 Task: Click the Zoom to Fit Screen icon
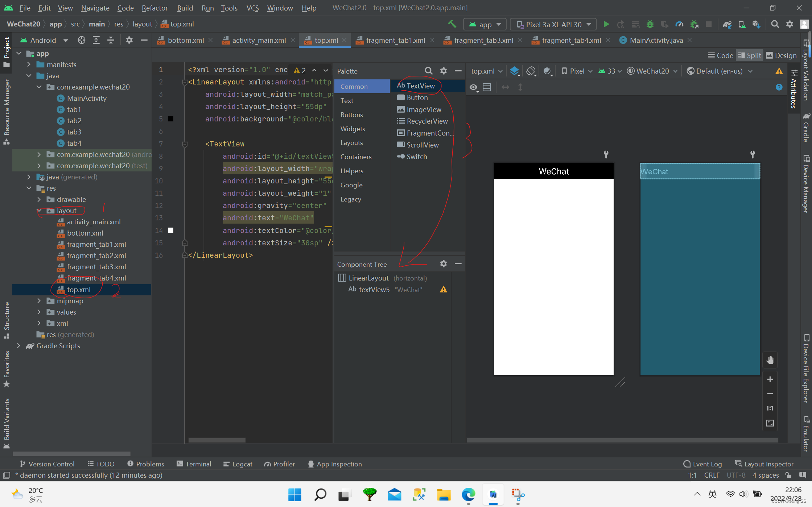tap(770, 423)
